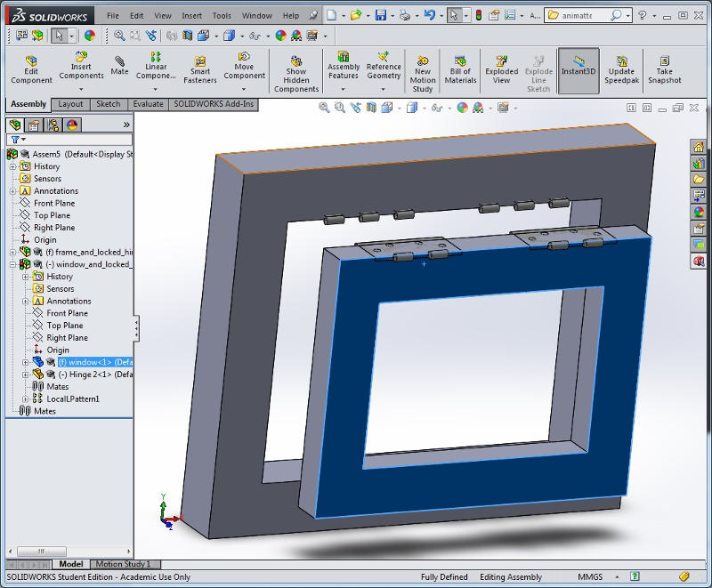Expand the window<1> part node
Screen dimensions: 712x588
pyautogui.click(x=26, y=363)
